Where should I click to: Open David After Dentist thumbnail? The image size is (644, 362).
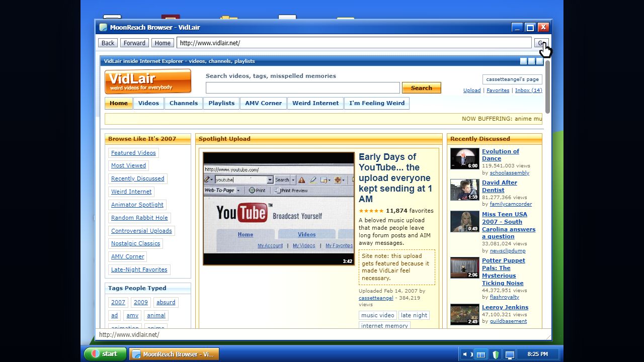[465, 190]
